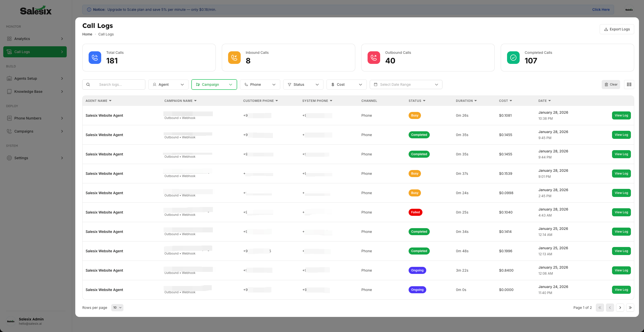Screen dimensions: 644x332
Task: Expand the Select Date Range picker
Action: click(406, 85)
